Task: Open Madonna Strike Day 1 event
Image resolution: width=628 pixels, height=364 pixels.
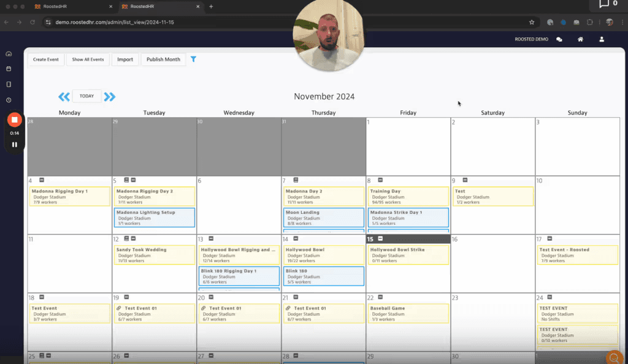Action: pyautogui.click(x=408, y=218)
